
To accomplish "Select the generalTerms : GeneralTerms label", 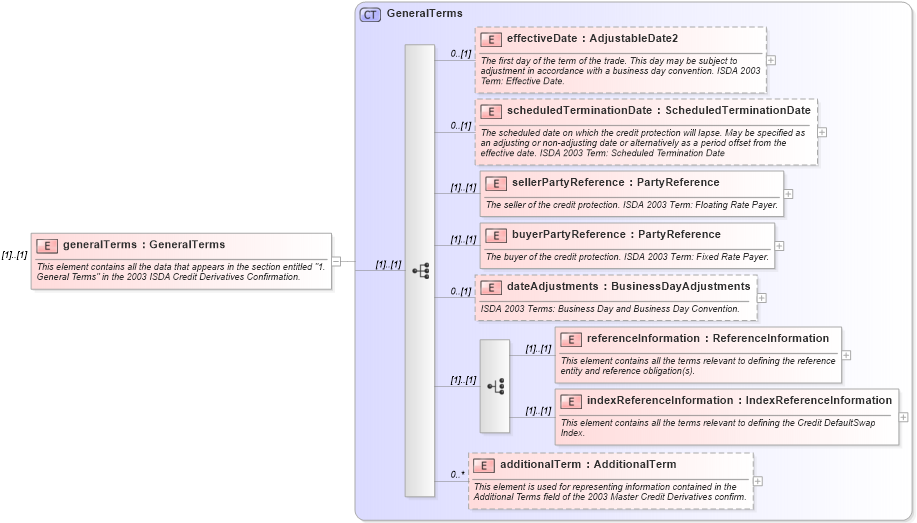I will (144, 245).
